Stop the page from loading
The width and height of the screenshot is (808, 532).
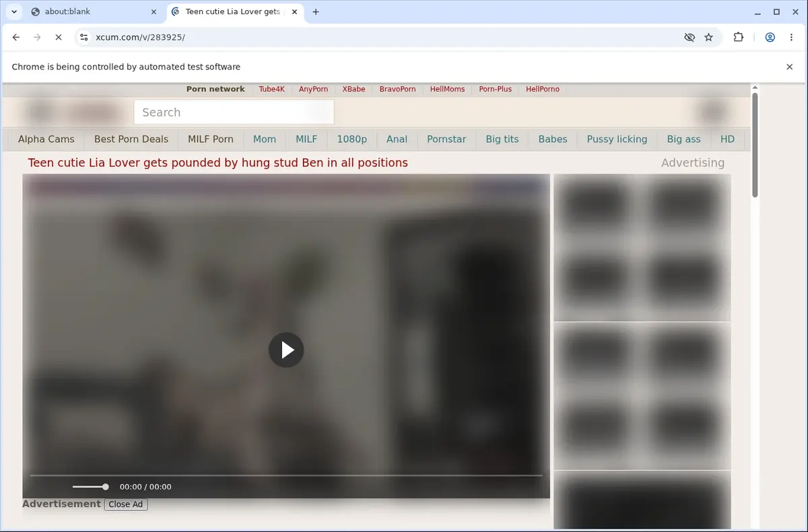point(59,37)
